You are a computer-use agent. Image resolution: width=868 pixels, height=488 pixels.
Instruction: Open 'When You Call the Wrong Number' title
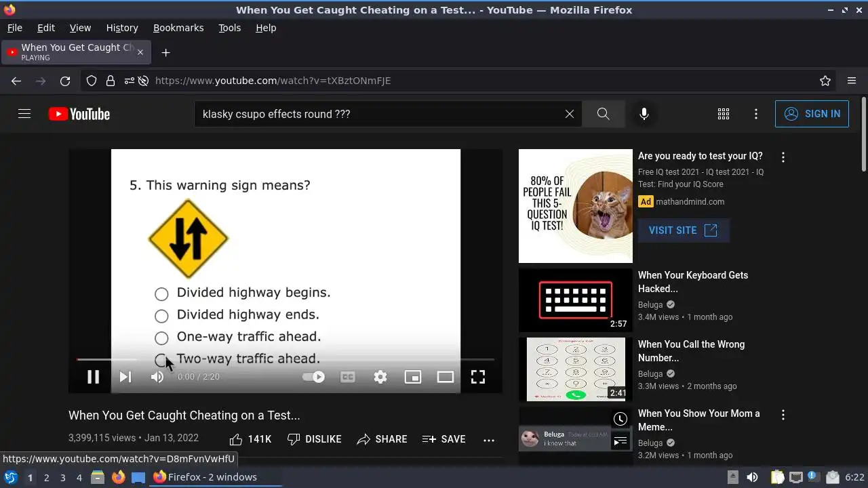[691, 351]
